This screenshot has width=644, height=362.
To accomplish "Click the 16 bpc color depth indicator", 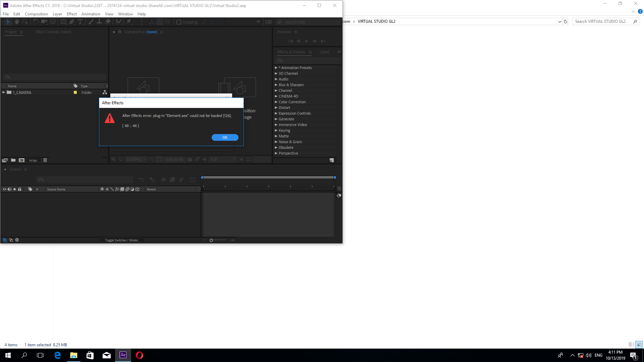I will pyautogui.click(x=33, y=160).
